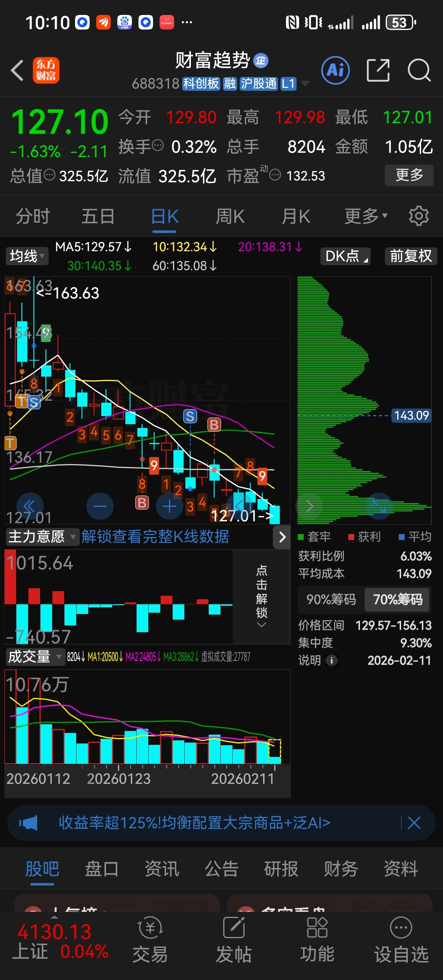Open 收益率超125% promotion link
This screenshot has height=980, width=443.
pyautogui.click(x=194, y=823)
